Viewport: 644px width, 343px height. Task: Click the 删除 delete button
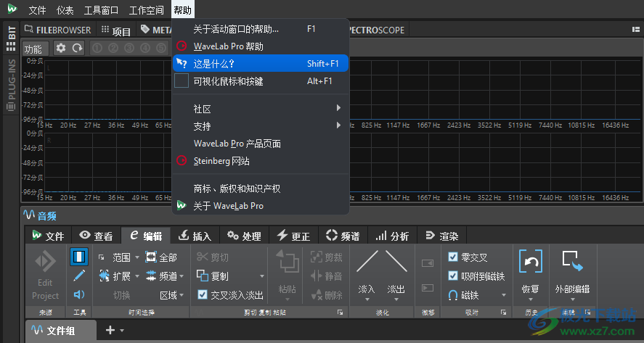pos(326,295)
